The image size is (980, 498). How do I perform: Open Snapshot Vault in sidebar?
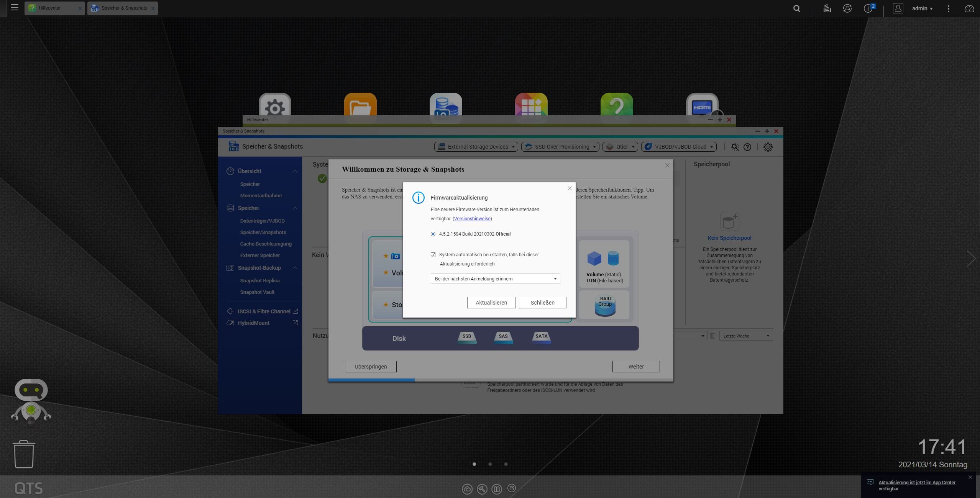pos(257,292)
